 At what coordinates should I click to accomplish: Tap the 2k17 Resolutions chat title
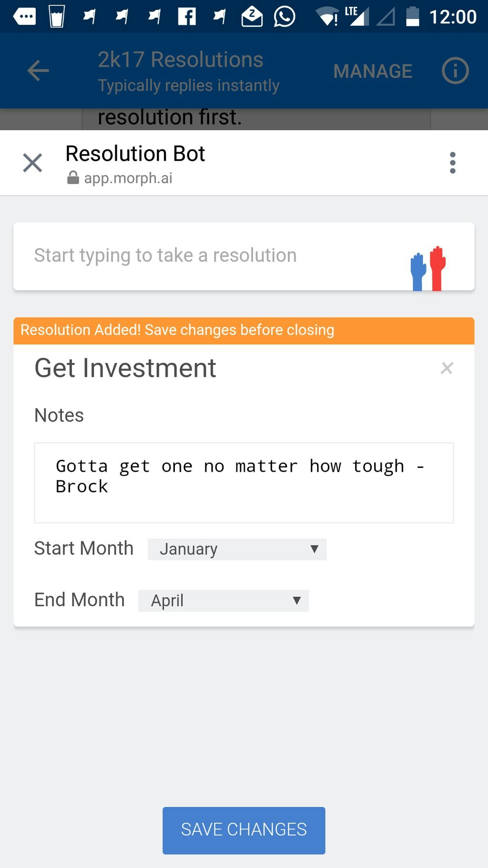pyautogui.click(x=180, y=60)
